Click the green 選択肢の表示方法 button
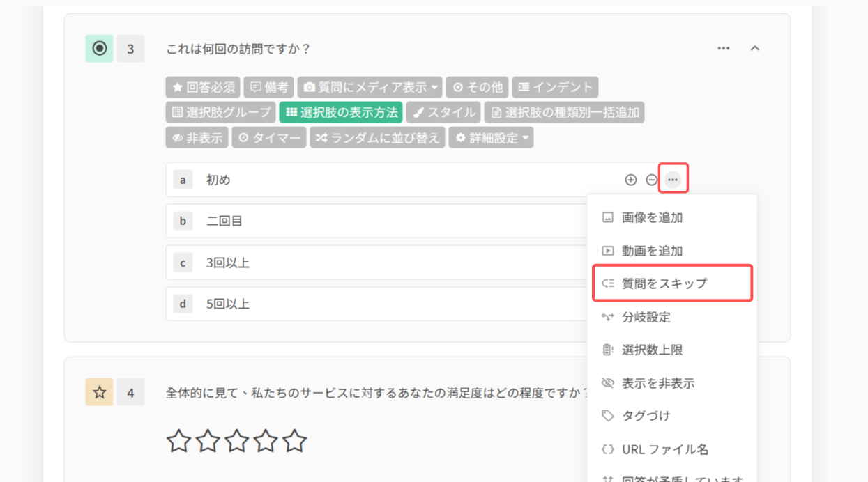Screen dimensions: 868x482 pyautogui.click(x=342, y=112)
